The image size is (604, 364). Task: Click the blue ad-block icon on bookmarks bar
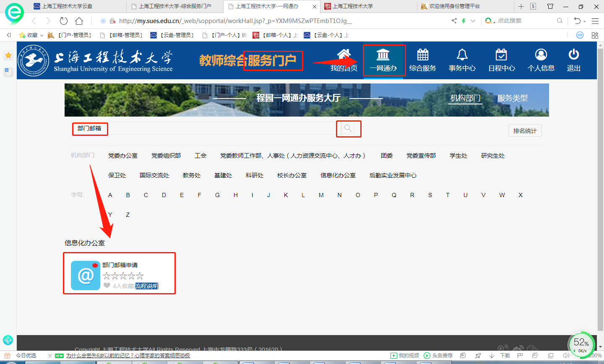pyautogui.click(x=580, y=35)
